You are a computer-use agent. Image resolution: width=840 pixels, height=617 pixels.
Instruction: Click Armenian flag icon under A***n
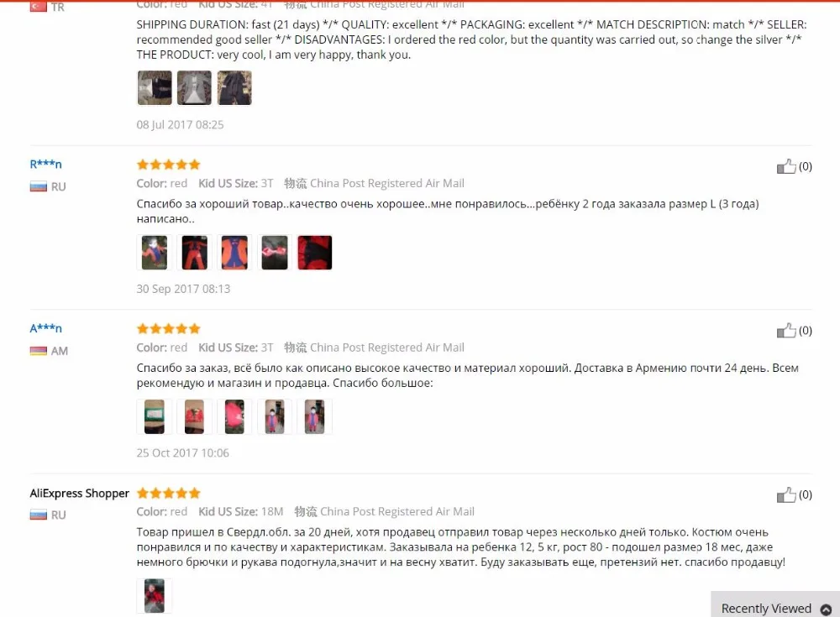pos(39,351)
